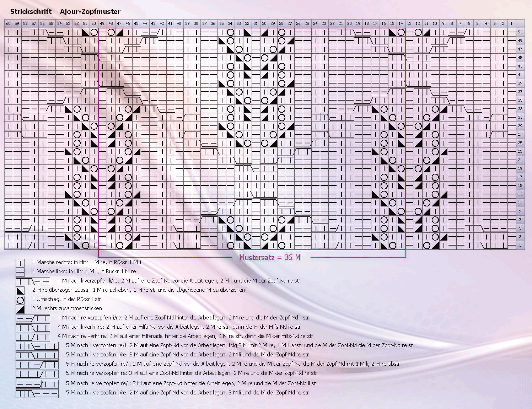532x409 pixels.
Task: Click row number 1 on the right edge
Action: [x=520, y=245]
